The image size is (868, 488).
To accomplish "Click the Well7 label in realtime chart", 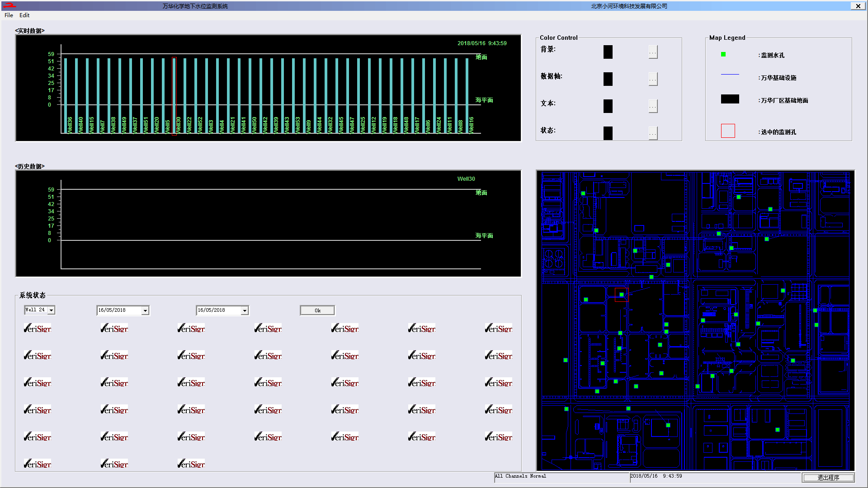I will click(103, 126).
